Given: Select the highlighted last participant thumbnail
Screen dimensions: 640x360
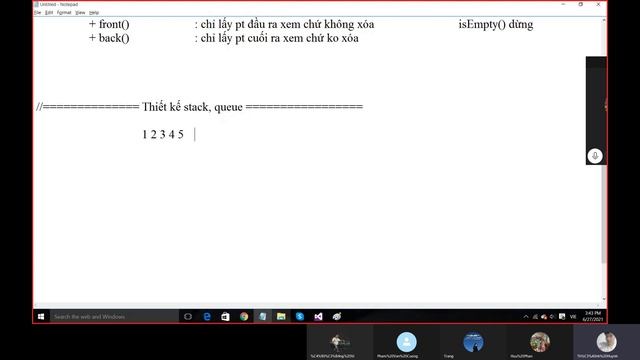Looking at the screenshot, I should tap(606, 343).
